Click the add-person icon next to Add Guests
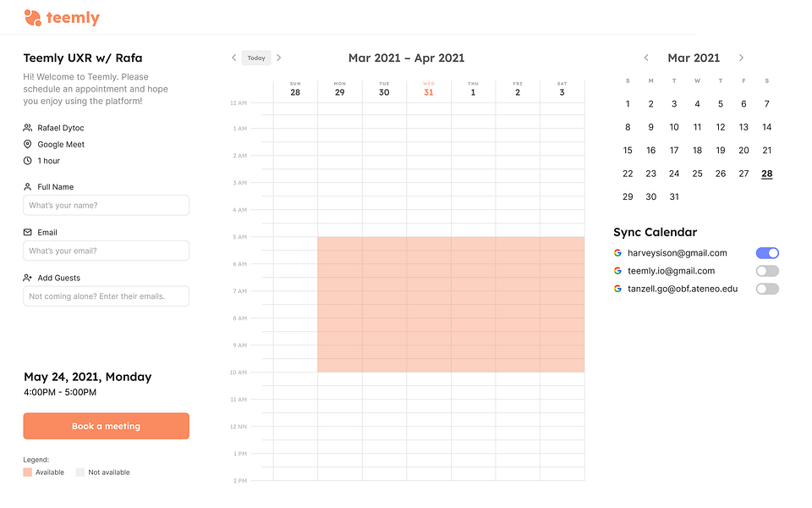812x508 pixels. (x=27, y=278)
